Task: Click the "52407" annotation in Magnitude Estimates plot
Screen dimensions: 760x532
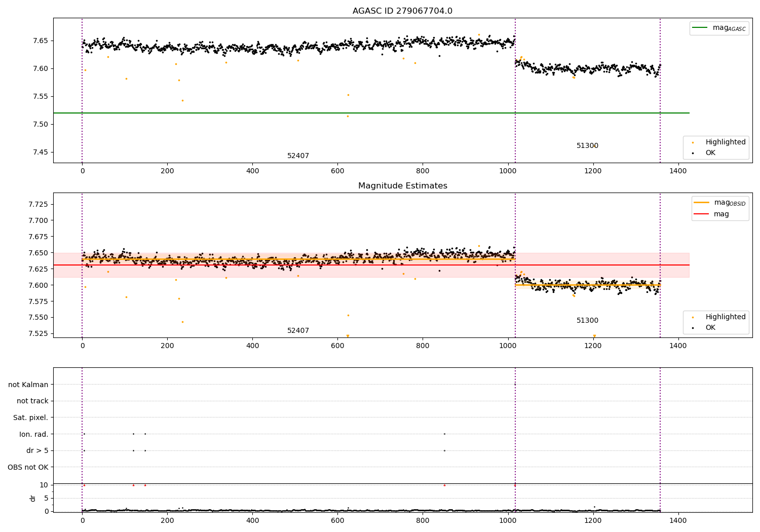Action: pos(298,330)
